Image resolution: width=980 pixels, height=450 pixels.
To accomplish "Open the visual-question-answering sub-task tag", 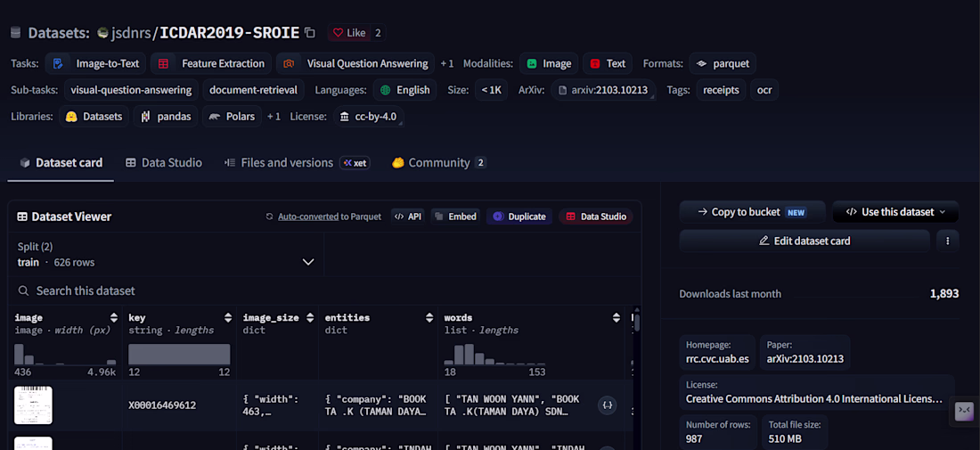I will tap(131, 90).
